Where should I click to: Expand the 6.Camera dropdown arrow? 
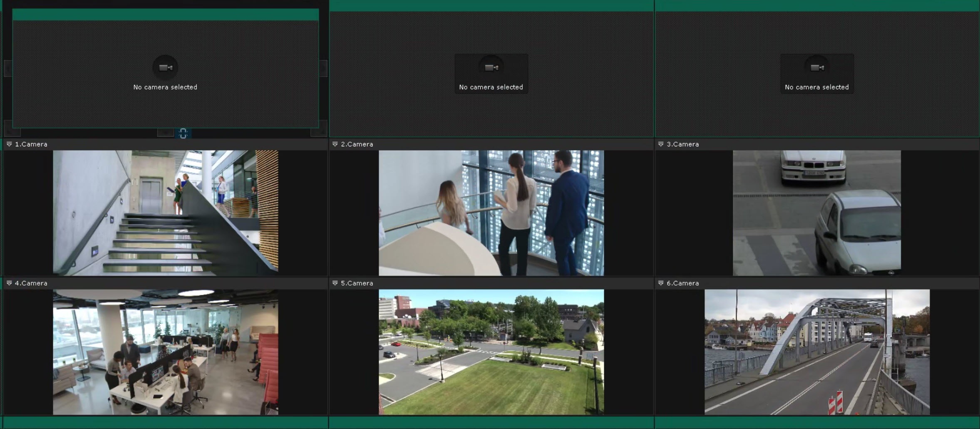click(661, 283)
